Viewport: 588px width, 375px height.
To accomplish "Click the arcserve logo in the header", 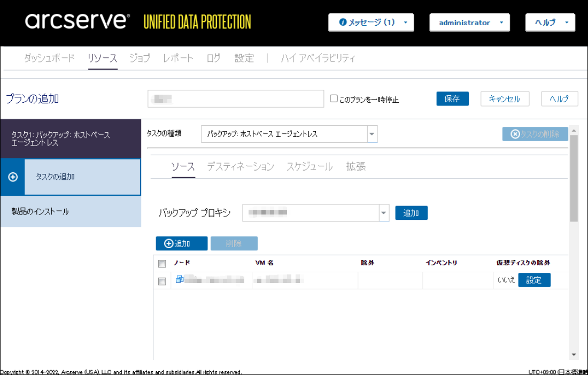I will pyautogui.click(x=78, y=21).
